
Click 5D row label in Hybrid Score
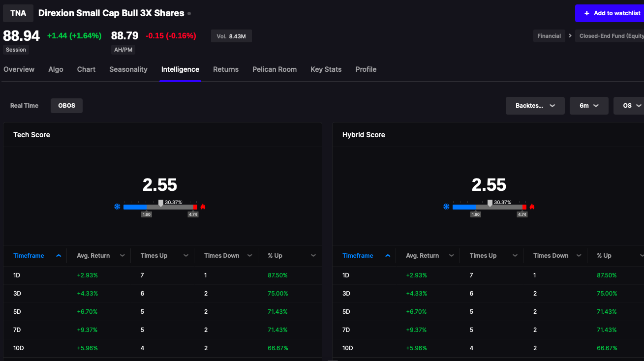pyautogui.click(x=346, y=312)
